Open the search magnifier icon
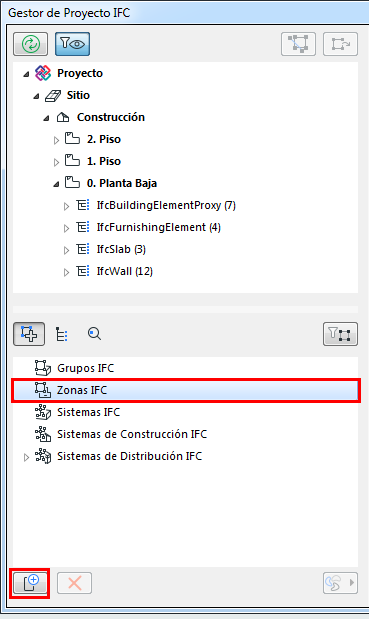This screenshot has width=369, height=619. pos(94,334)
